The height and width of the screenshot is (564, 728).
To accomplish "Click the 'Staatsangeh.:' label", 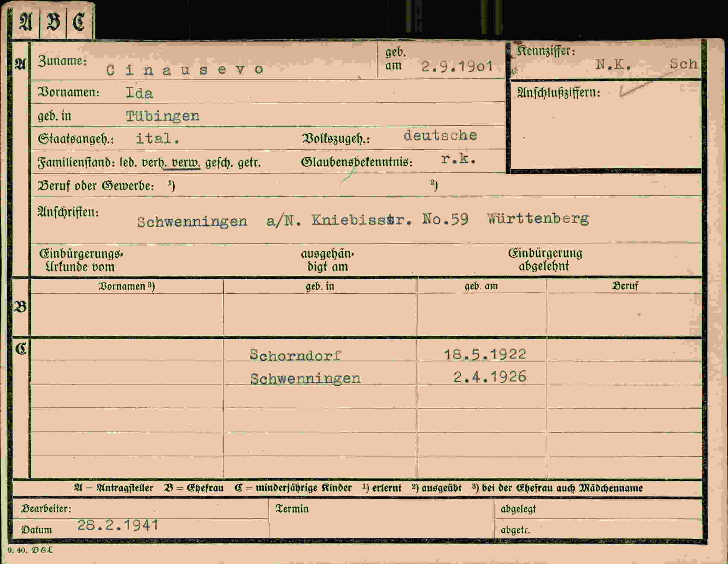I will click(x=76, y=139).
